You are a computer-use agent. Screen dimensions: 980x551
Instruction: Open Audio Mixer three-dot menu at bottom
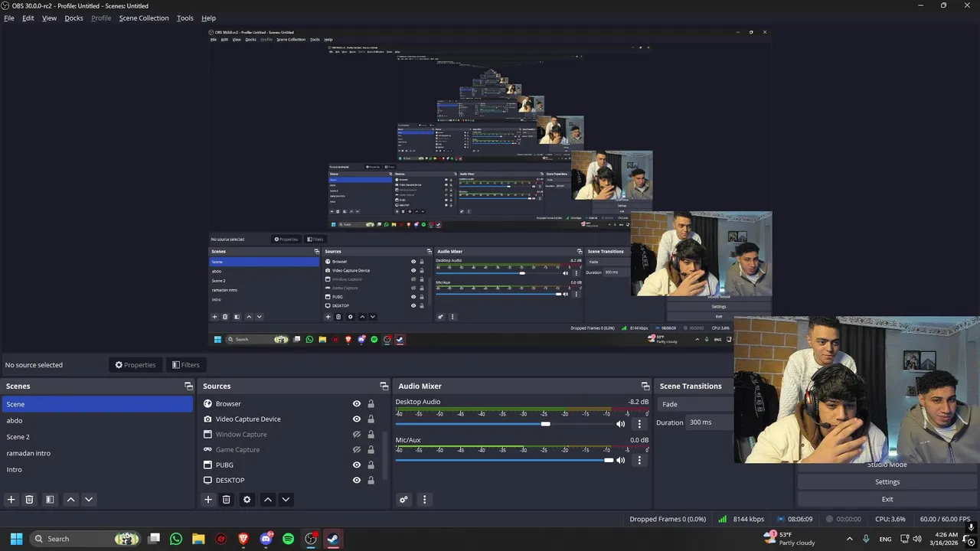424,500
